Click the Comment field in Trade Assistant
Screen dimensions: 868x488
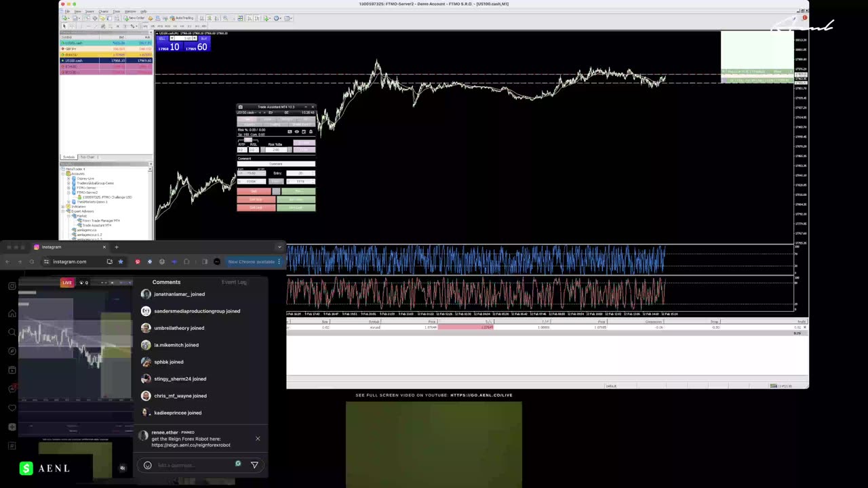(276, 164)
